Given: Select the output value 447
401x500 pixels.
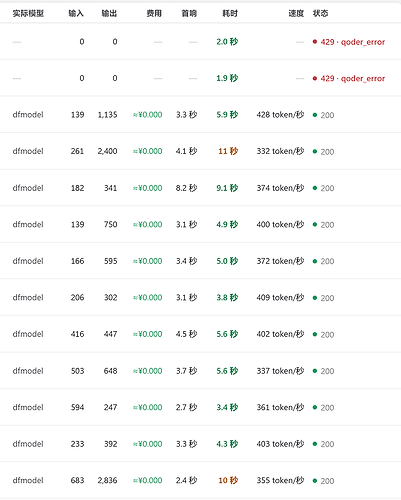Looking at the screenshot, I should 111,334.
